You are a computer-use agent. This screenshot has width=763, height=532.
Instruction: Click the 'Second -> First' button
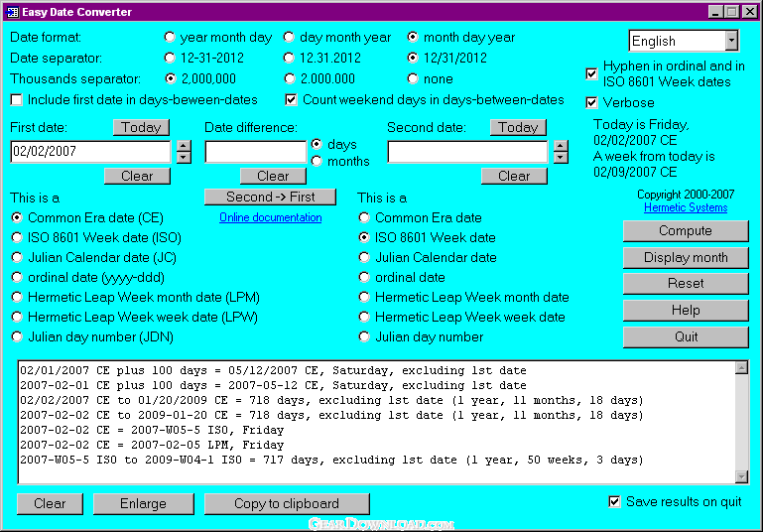[270, 197]
